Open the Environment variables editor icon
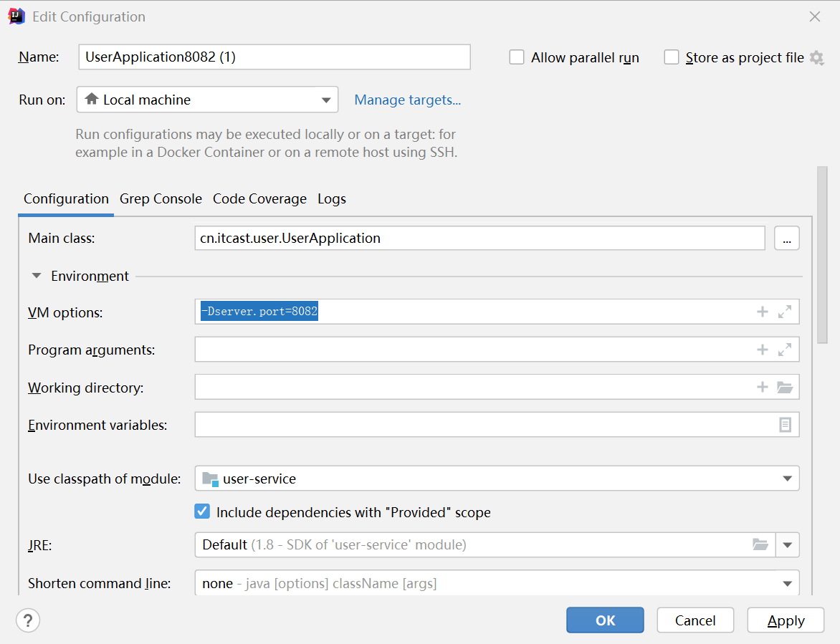This screenshot has height=644, width=840. click(785, 425)
